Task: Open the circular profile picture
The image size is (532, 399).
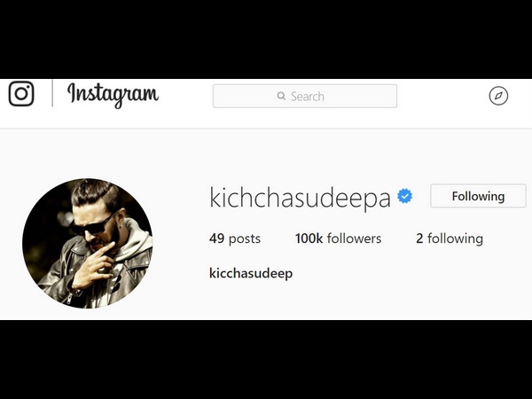Action: [88, 243]
